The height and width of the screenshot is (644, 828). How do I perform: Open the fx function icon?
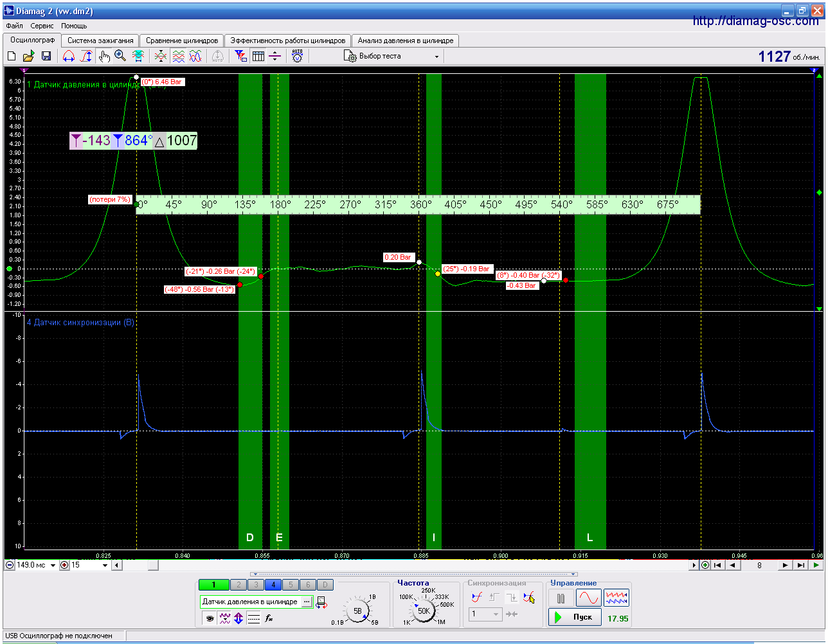click(269, 619)
